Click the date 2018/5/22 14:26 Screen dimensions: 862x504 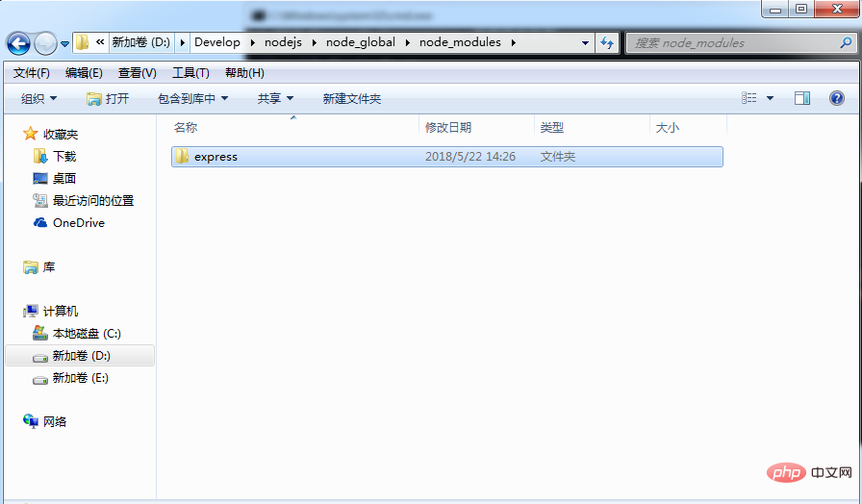[470, 157]
